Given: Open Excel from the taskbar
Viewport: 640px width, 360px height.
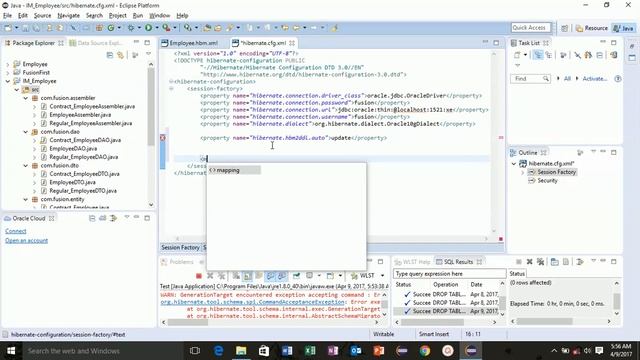Looking at the screenshot, I should coord(310,351).
